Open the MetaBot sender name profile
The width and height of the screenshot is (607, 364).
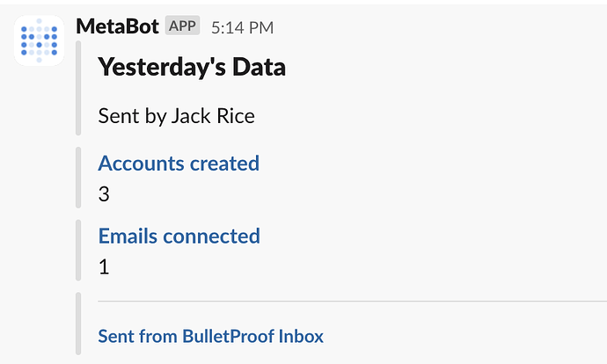pyautogui.click(x=117, y=26)
